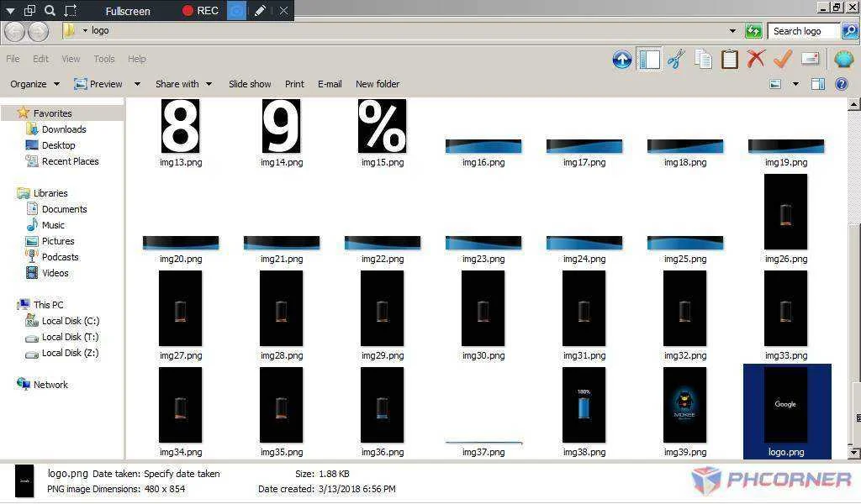The width and height of the screenshot is (861, 504).
Task: Click the red X Delete icon
Action: [756, 58]
